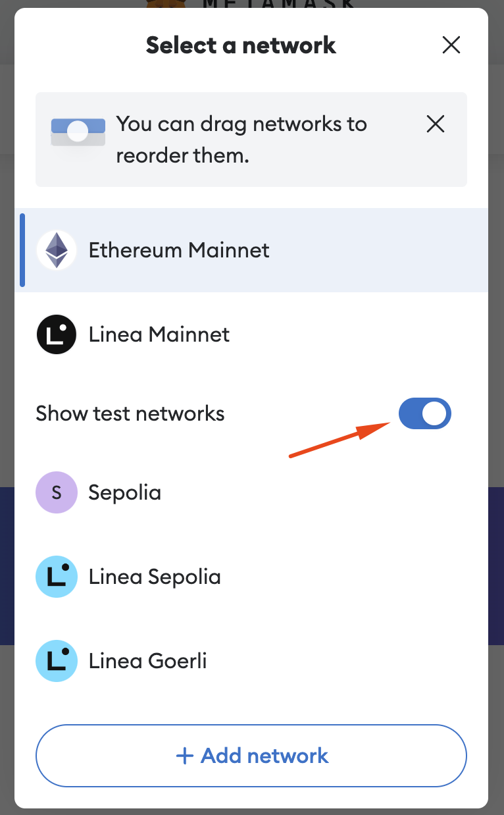Click the Linea Sepolia light-blue logo
The width and height of the screenshot is (504, 815).
pyautogui.click(x=56, y=577)
